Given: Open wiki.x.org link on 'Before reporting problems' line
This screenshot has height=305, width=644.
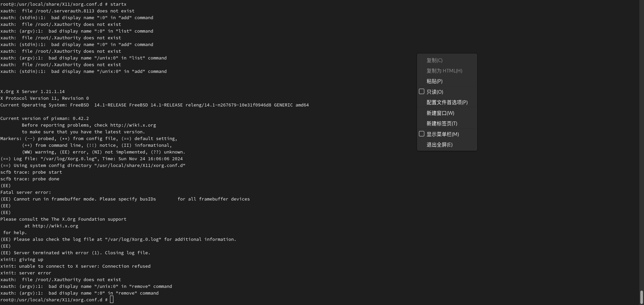Looking at the screenshot, I should click(x=133, y=125).
